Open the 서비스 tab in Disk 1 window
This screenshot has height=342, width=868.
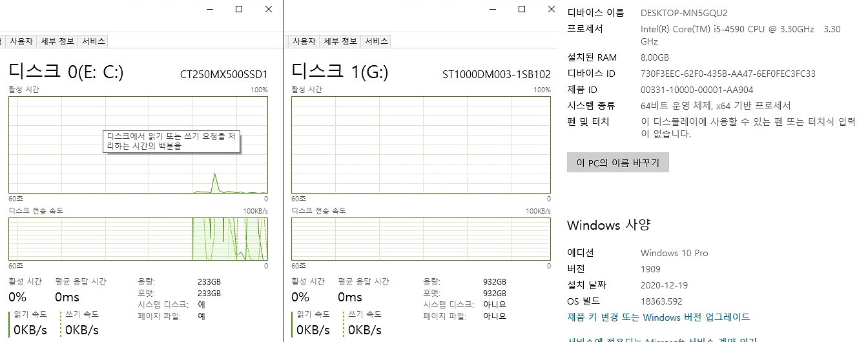[x=376, y=41]
